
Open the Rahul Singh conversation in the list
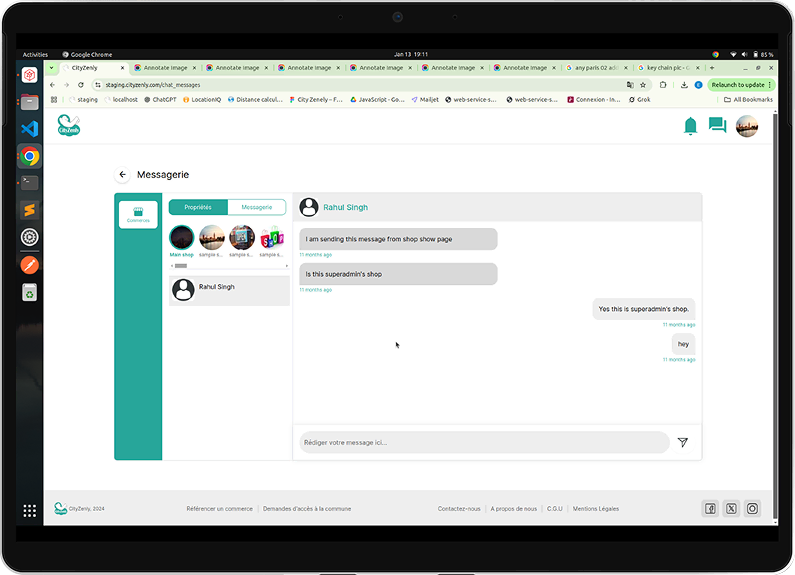(x=229, y=291)
